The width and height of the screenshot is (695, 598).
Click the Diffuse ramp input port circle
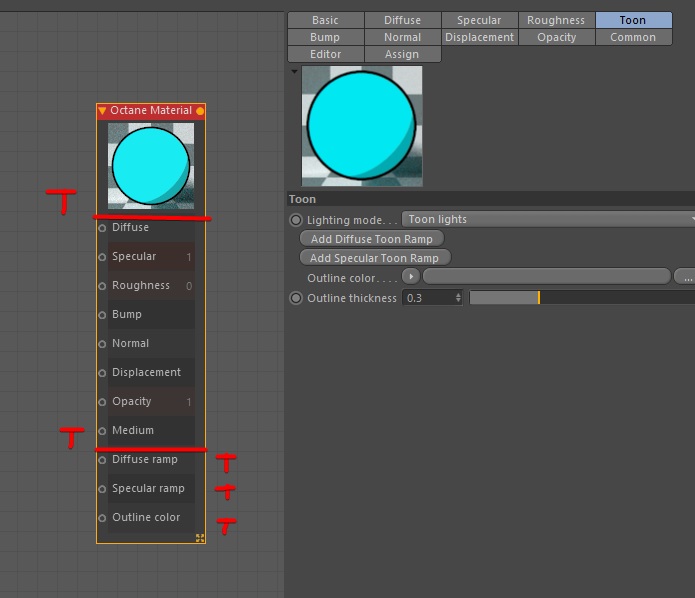(x=102, y=460)
